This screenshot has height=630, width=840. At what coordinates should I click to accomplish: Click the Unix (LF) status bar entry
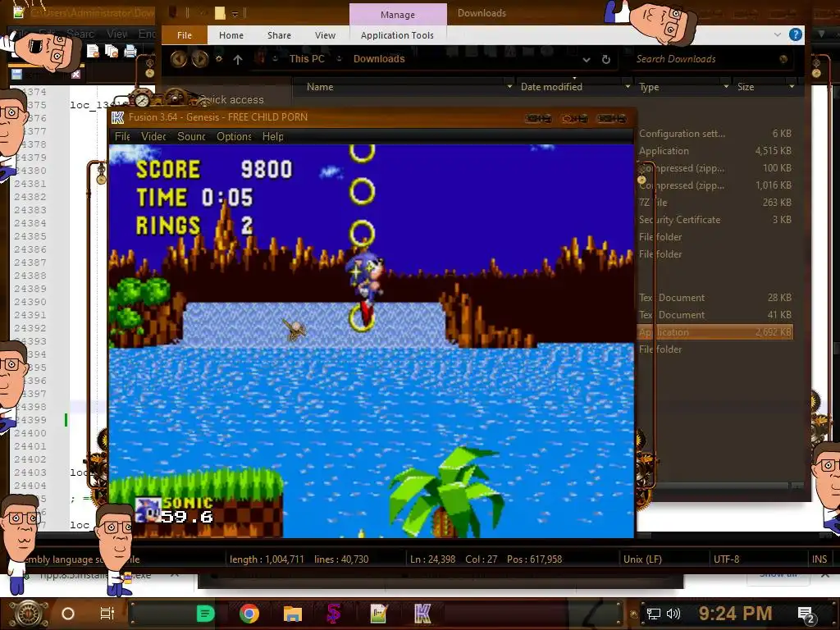[x=642, y=559]
